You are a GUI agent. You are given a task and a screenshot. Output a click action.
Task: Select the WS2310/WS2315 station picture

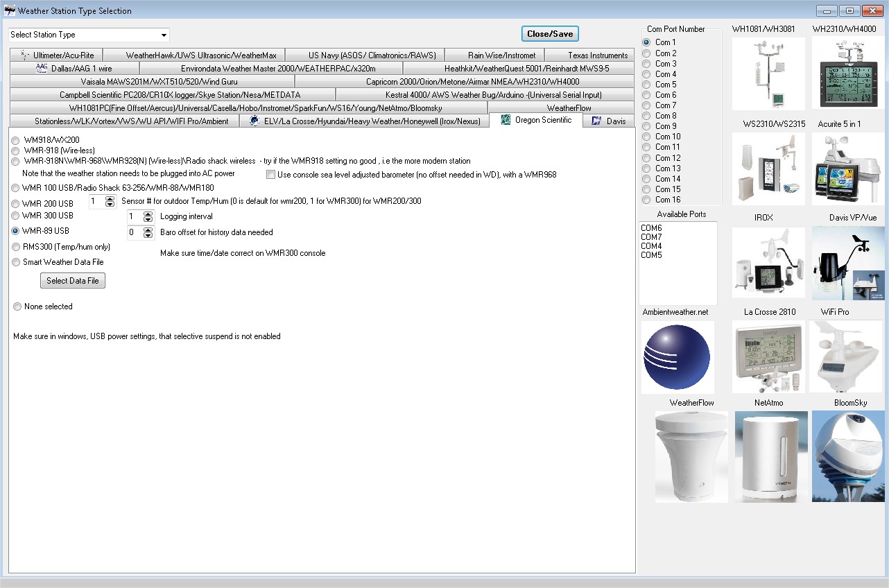point(768,168)
